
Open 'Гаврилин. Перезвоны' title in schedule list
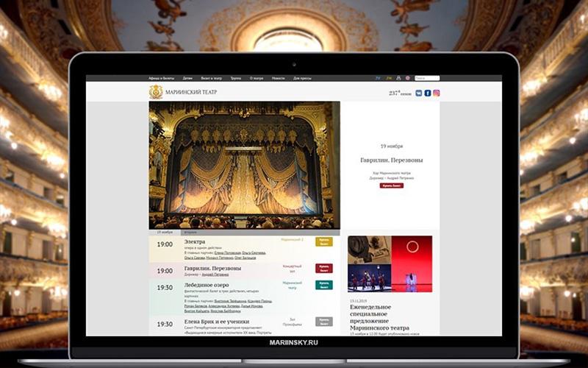(212, 269)
